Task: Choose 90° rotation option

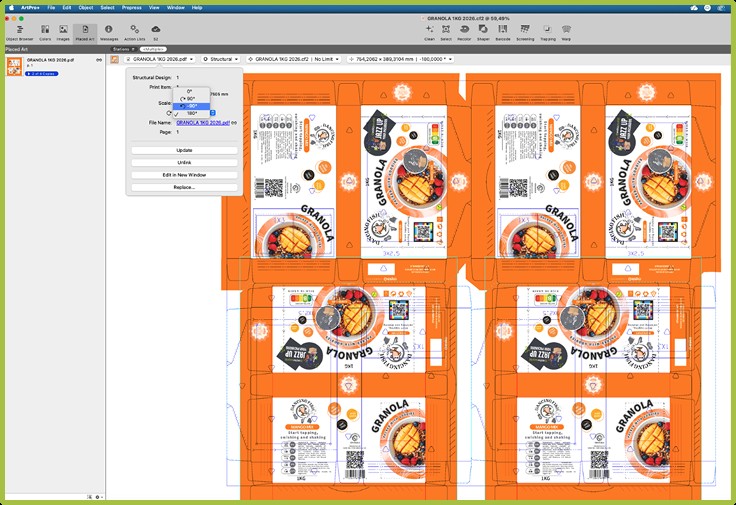Action: pyautogui.click(x=192, y=99)
